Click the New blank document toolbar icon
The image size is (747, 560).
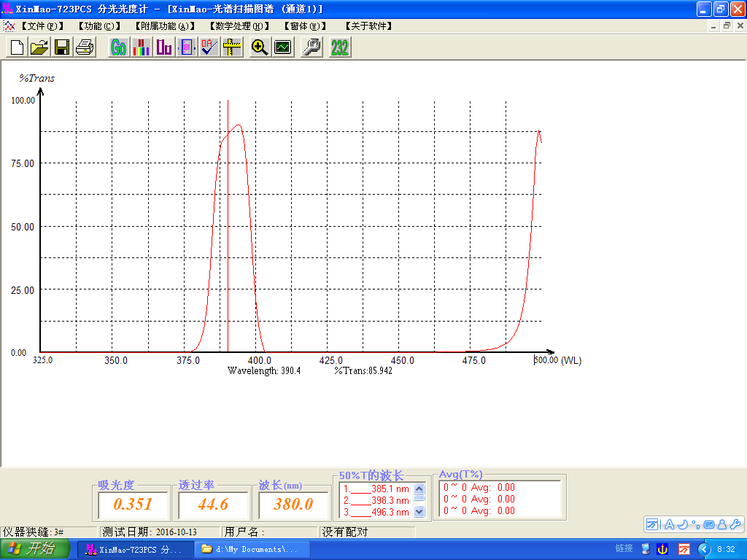click(18, 47)
